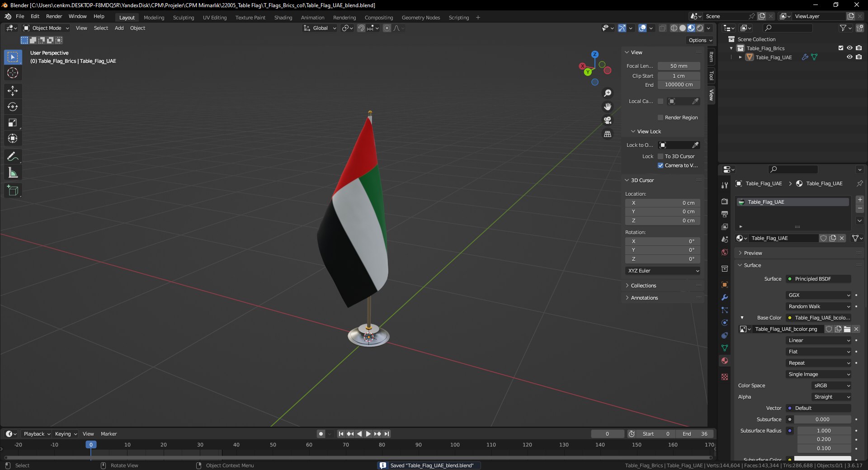Collapse Table_Flag_Brics collection in outliner

click(x=731, y=48)
